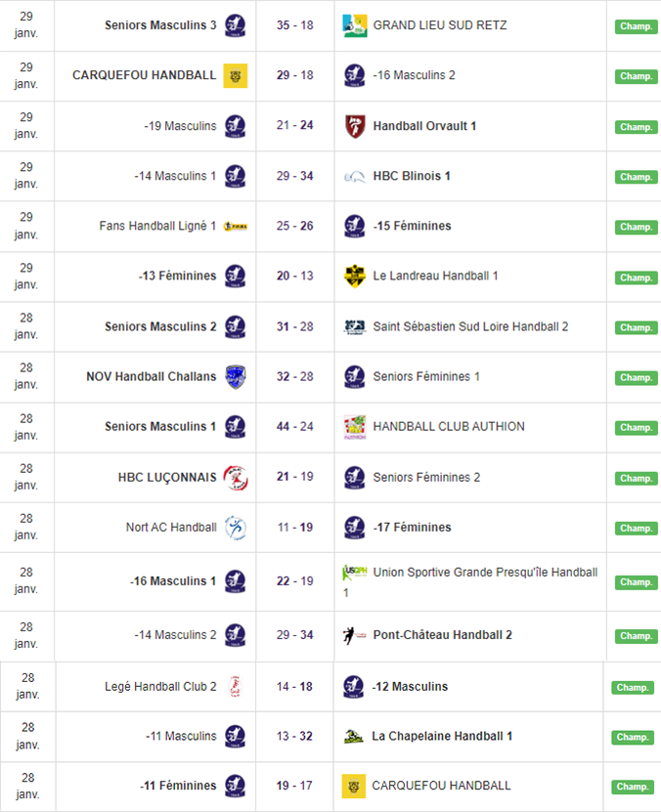661x812 pixels.
Task: Open the Saint Sébastien Sud Loire Handball 2 link
Action: coord(470,326)
